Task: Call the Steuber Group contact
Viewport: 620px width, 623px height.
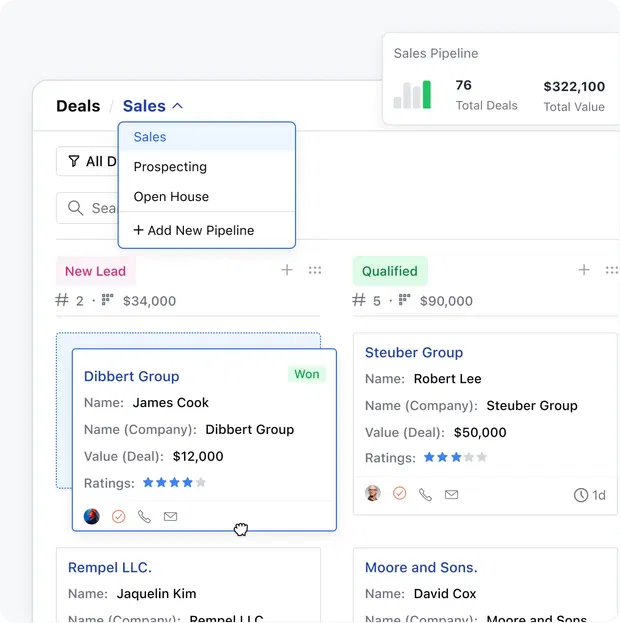Action: click(x=425, y=494)
